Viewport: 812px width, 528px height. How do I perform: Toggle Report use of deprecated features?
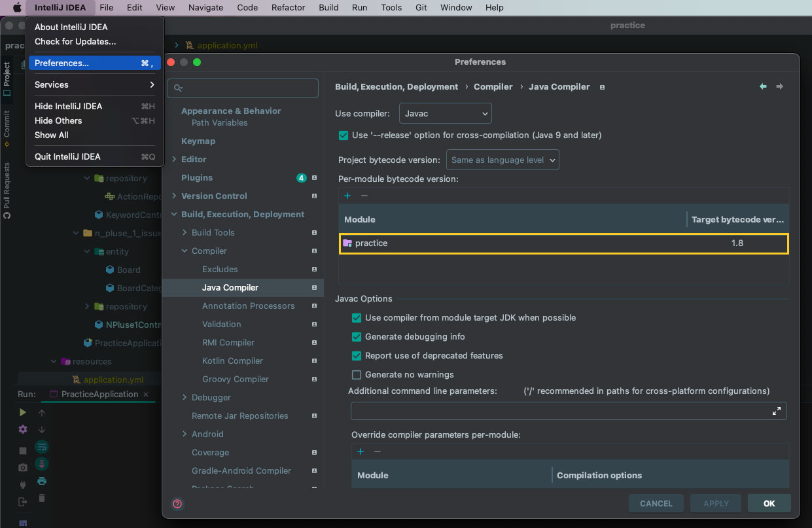coord(357,356)
